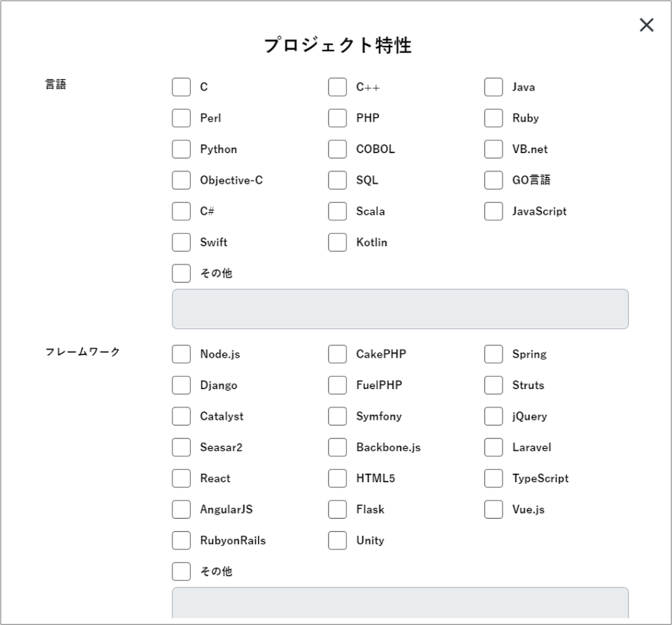
Task: Close the プロジェクト特性 dialog with X
Action: [x=646, y=25]
